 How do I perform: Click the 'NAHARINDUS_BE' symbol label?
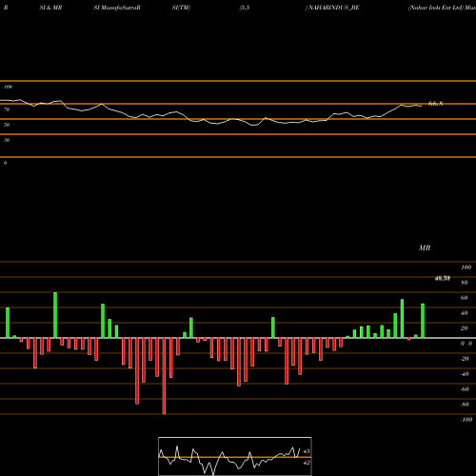333,8
